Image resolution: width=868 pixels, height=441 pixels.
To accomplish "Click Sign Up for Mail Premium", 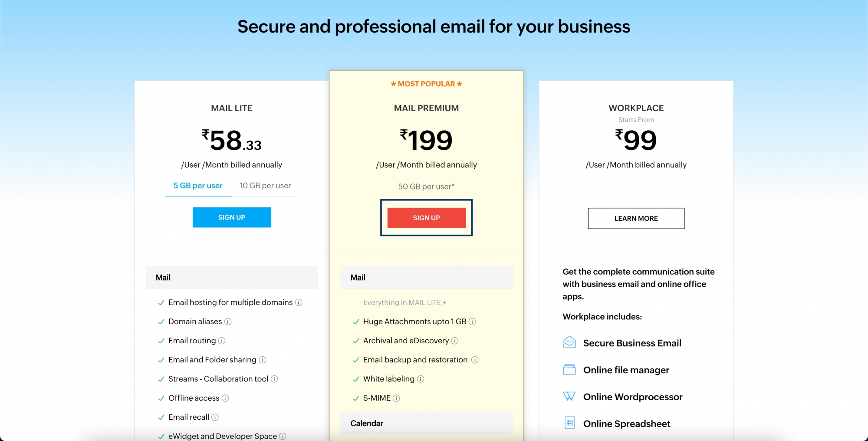I will [x=426, y=218].
